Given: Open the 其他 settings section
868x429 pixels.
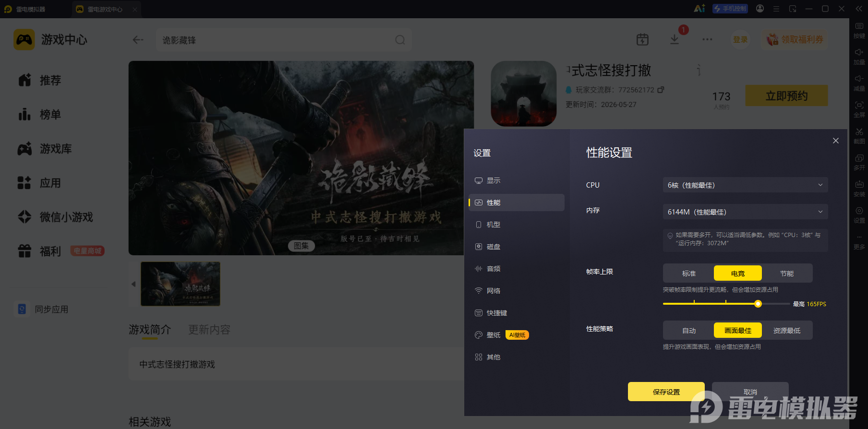Looking at the screenshot, I should (517, 357).
